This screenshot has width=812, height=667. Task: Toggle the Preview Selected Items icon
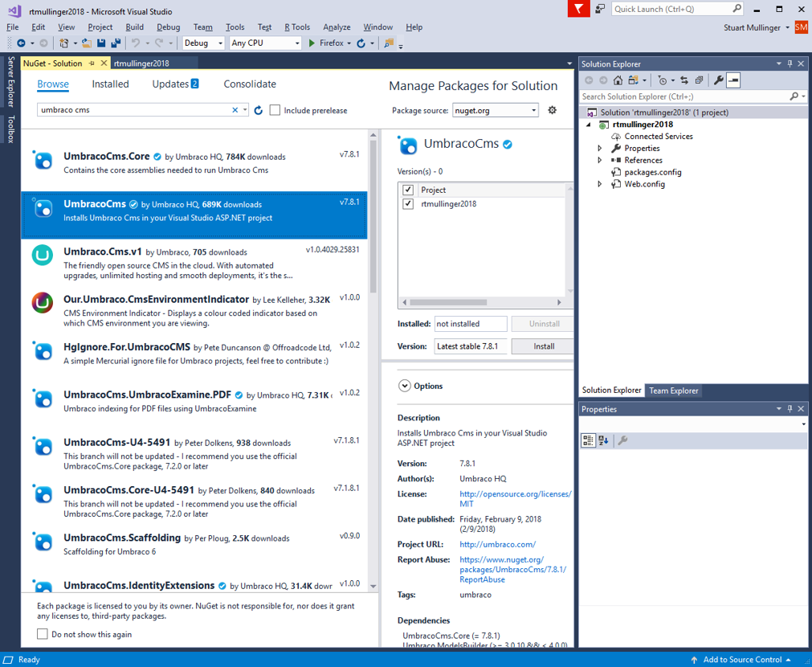[733, 80]
